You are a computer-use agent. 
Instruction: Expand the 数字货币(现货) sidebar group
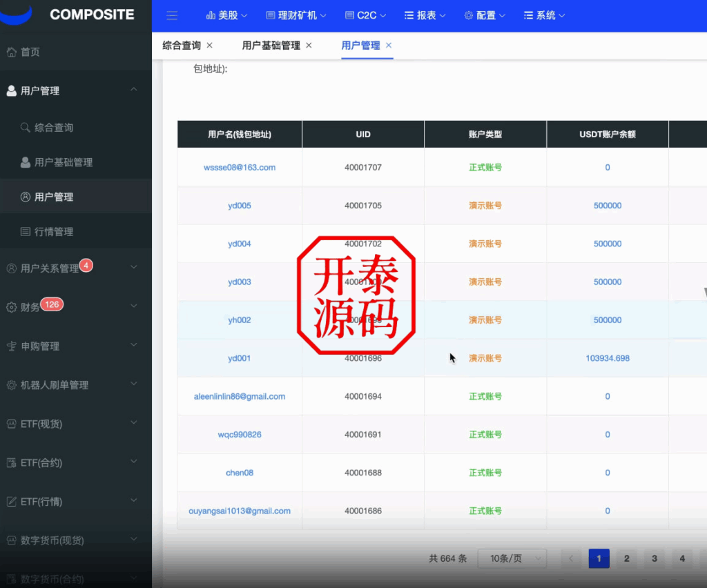tap(134, 539)
